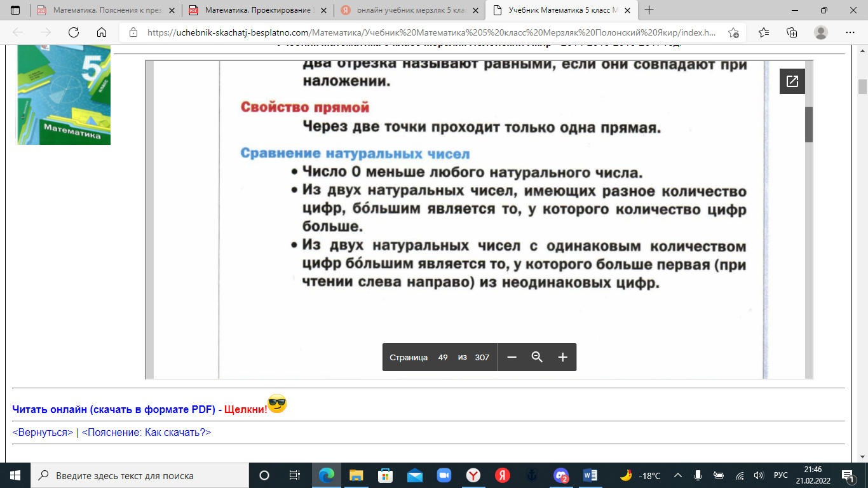Open Task View on taskbar

pos(294,475)
